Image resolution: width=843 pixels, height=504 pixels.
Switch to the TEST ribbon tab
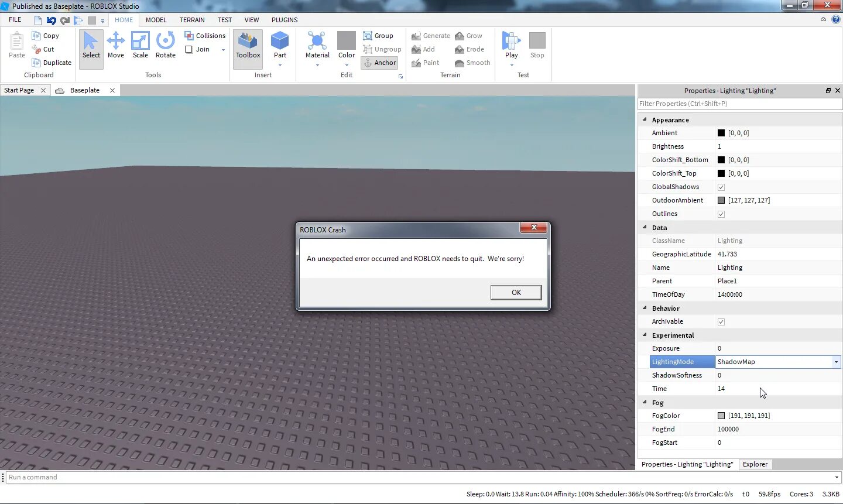tap(225, 20)
